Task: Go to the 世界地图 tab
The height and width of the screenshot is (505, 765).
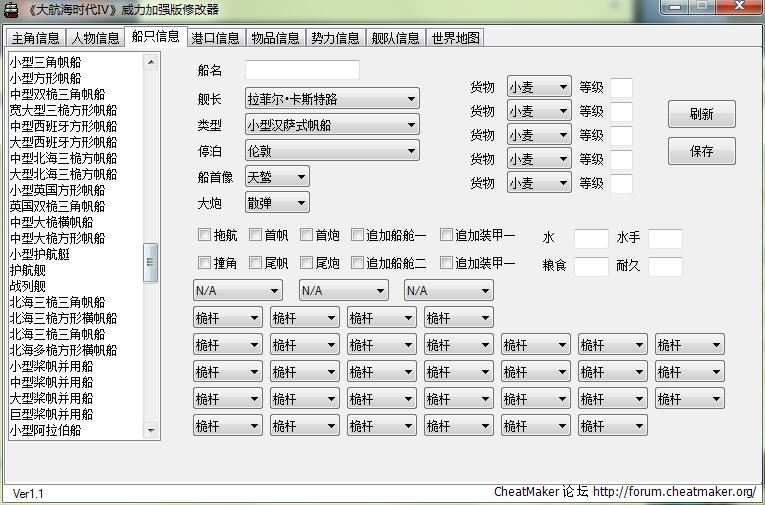Action: coord(455,39)
